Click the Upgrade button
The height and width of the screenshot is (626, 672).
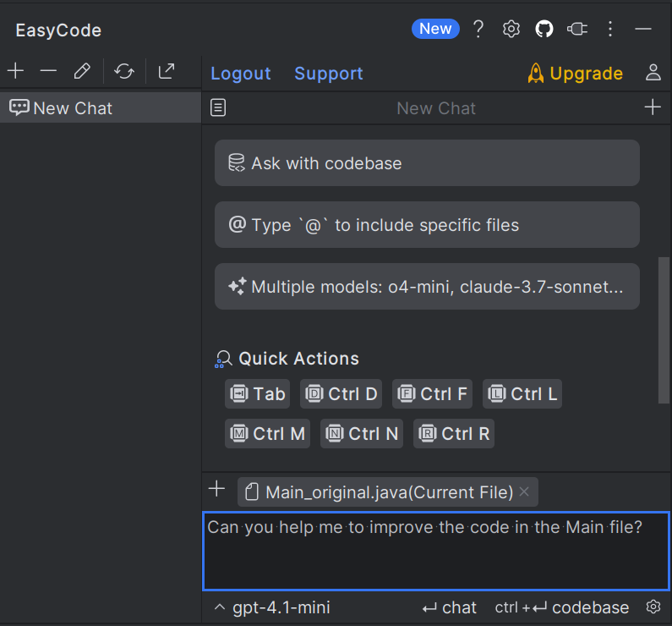point(576,74)
